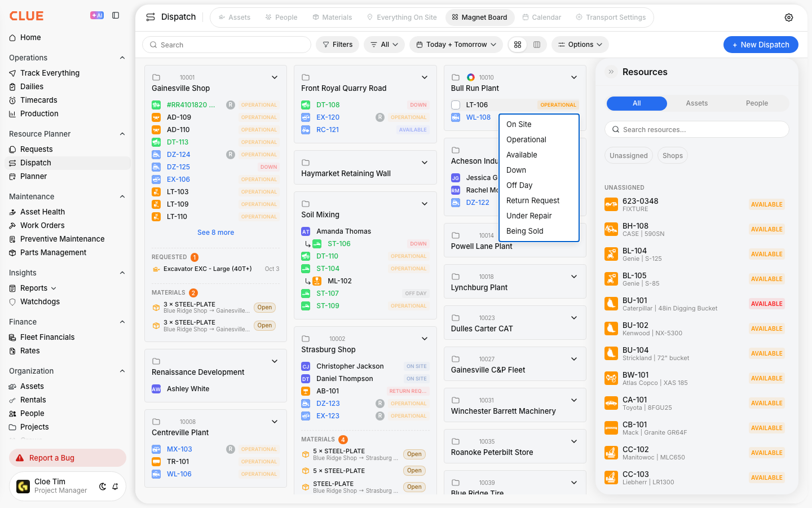The height and width of the screenshot is (508, 812).
Task: Click the OPERATIONAL badge on LT-106
Action: [x=558, y=105]
